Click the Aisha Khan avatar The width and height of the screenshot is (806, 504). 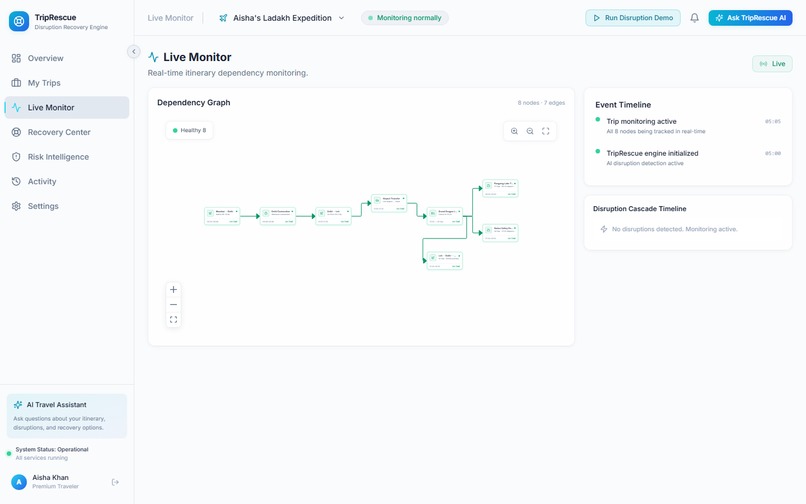[19, 482]
